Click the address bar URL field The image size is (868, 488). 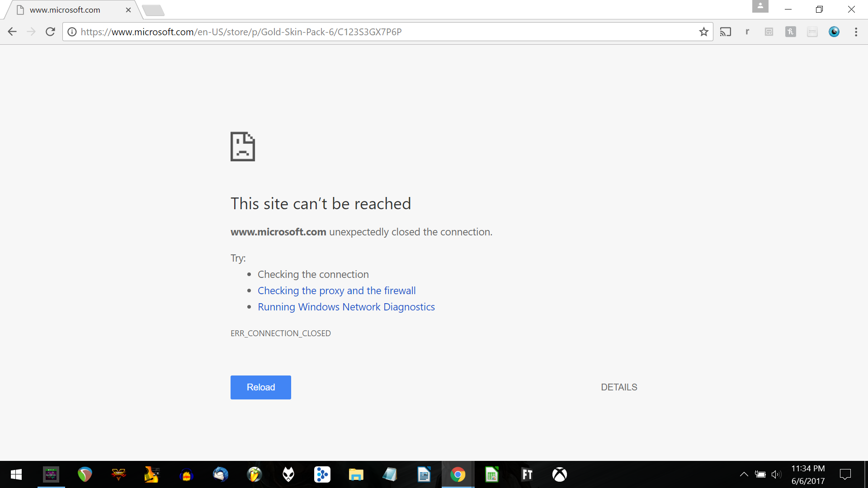click(x=387, y=32)
